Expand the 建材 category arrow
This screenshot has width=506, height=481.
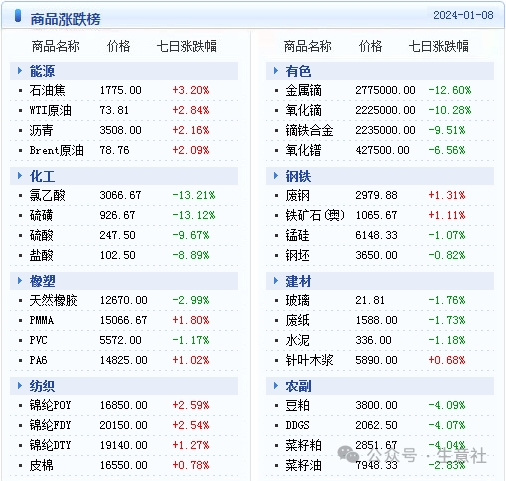pos(276,281)
